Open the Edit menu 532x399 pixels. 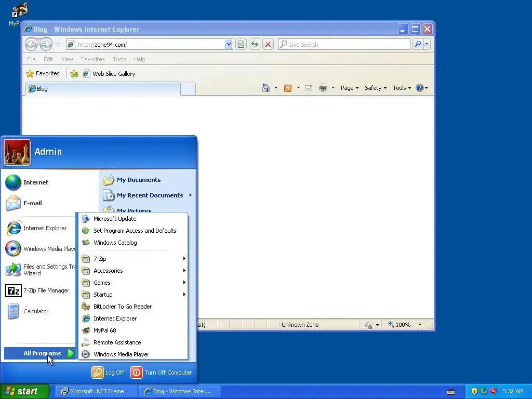point(48,59)
